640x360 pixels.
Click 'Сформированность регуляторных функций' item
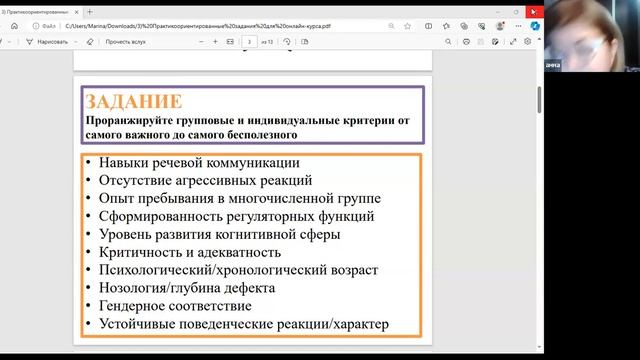(236, 216)
